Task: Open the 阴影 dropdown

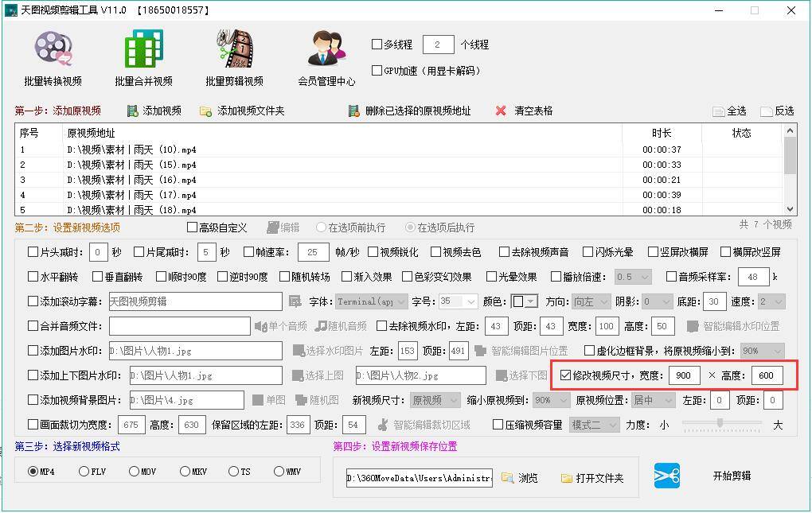Action: (658, 301)
